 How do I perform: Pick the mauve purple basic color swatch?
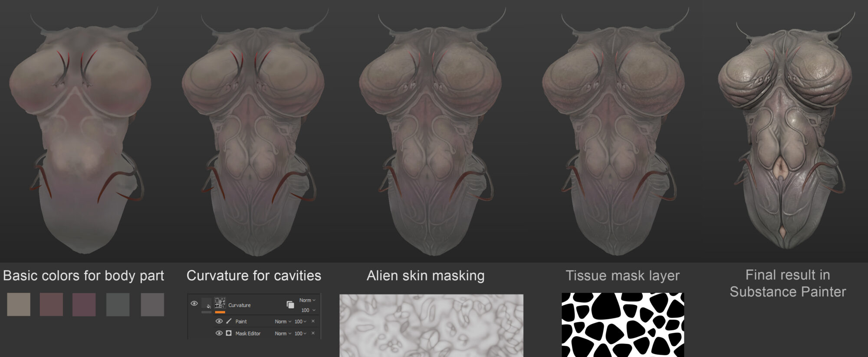coord(84,304)
